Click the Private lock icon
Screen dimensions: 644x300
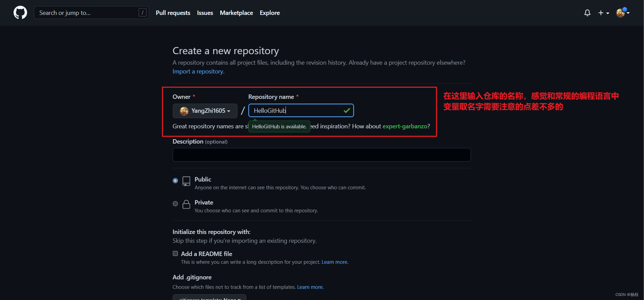(186, 204)
